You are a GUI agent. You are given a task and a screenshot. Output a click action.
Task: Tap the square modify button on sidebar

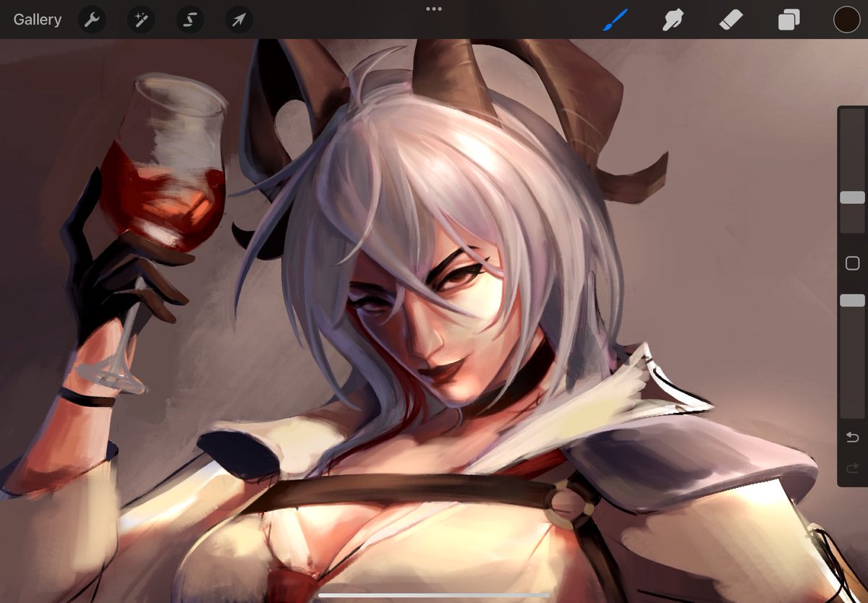coord(852,263)
